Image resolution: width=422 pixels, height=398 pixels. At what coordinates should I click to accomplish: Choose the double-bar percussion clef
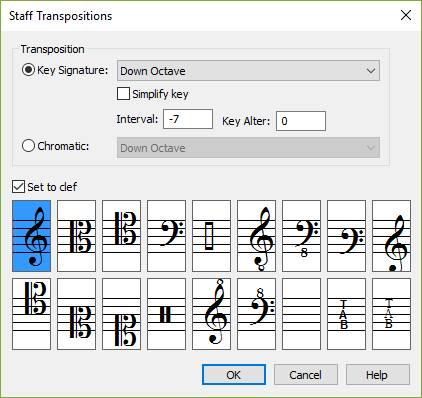tap(166, 314)
